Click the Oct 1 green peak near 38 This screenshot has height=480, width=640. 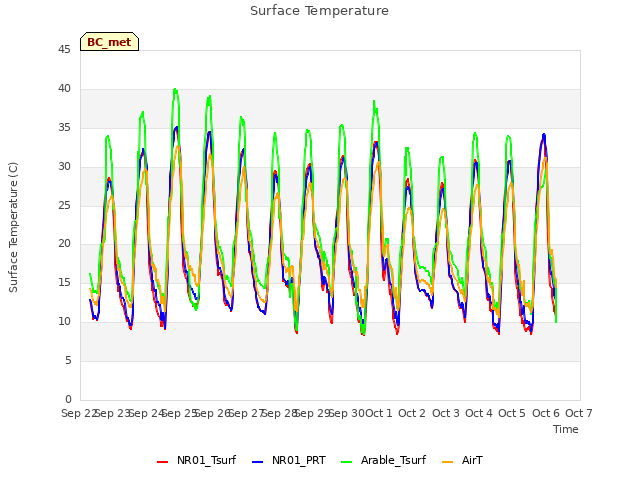point(374,101)
